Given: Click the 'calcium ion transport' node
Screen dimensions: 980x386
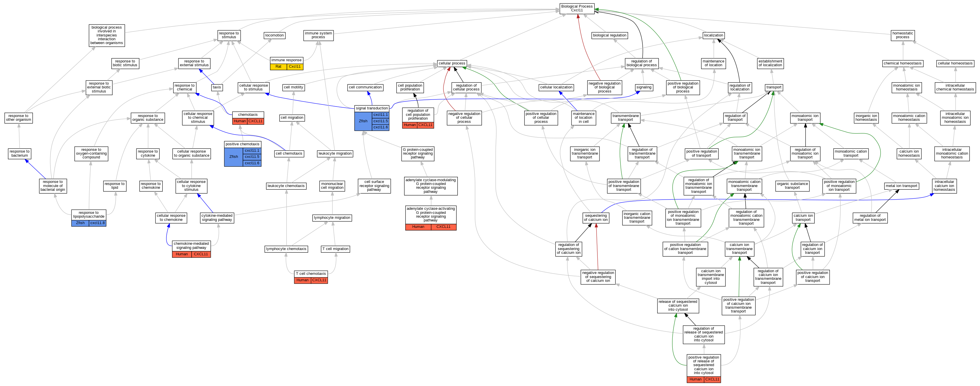Looking at the screenshot, I should coord(803,218).
